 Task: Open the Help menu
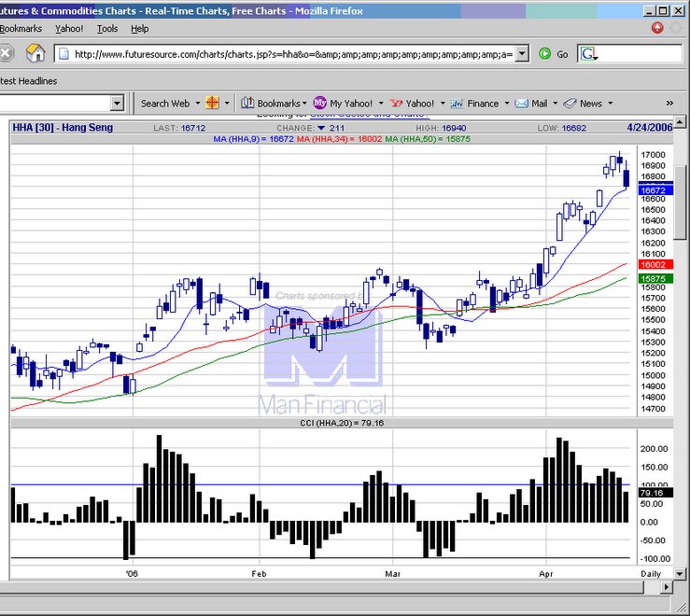tap(139, 29)
